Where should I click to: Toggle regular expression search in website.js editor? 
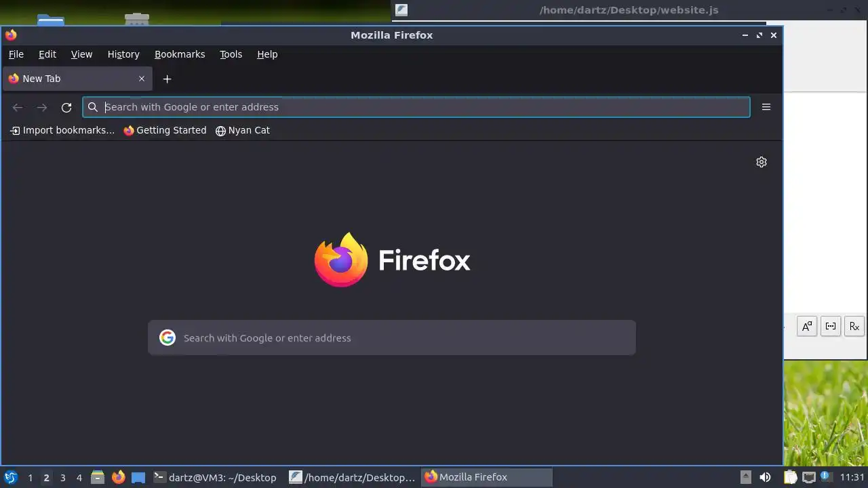(854, 326)
